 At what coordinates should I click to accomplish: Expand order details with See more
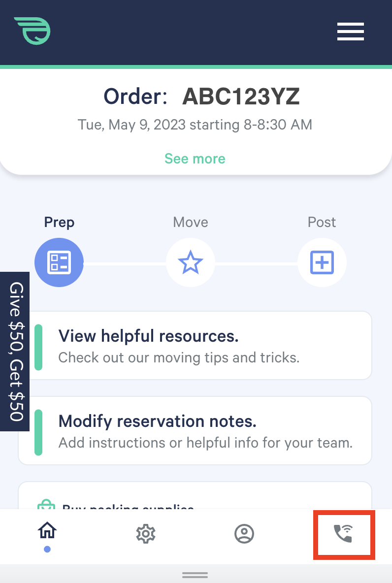coord(195,159)
